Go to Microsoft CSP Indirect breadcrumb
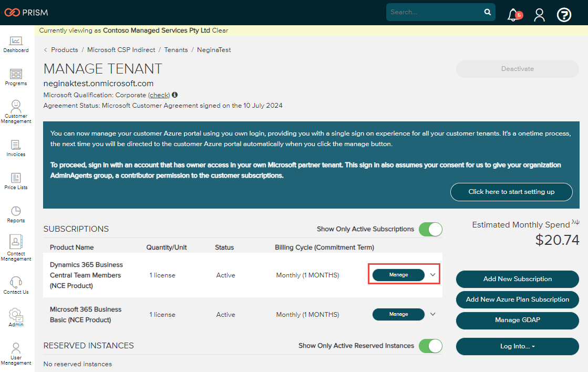The image size is (588, 372). (121, 50)
